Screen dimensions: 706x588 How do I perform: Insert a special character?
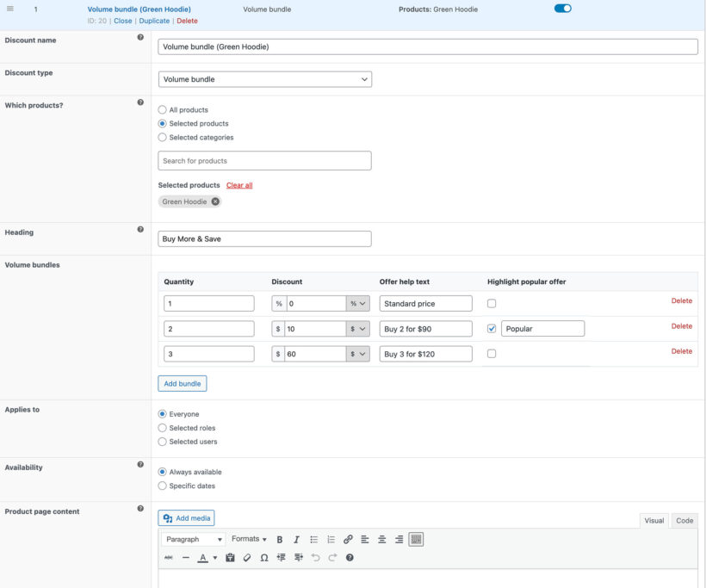(x=263, y=557)
